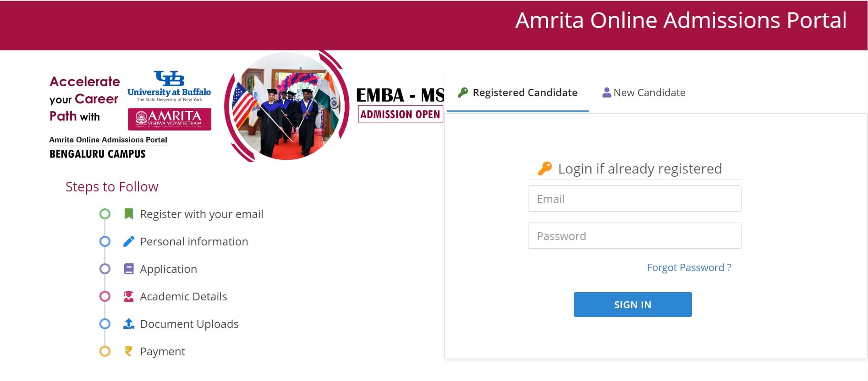Screen dimensions: 868x381
Task: Switch to the Registered Candidate tab
Action: coord(518,93)
